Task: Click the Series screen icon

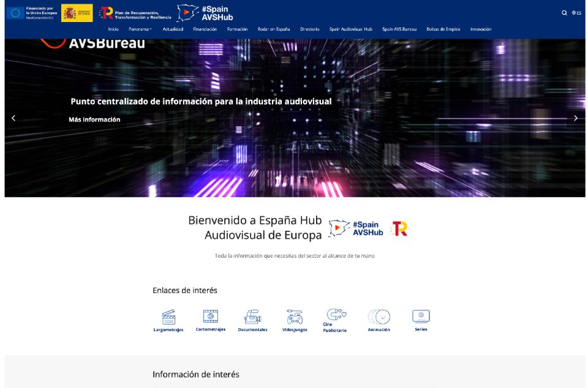Action: click(x=421, y=316)
